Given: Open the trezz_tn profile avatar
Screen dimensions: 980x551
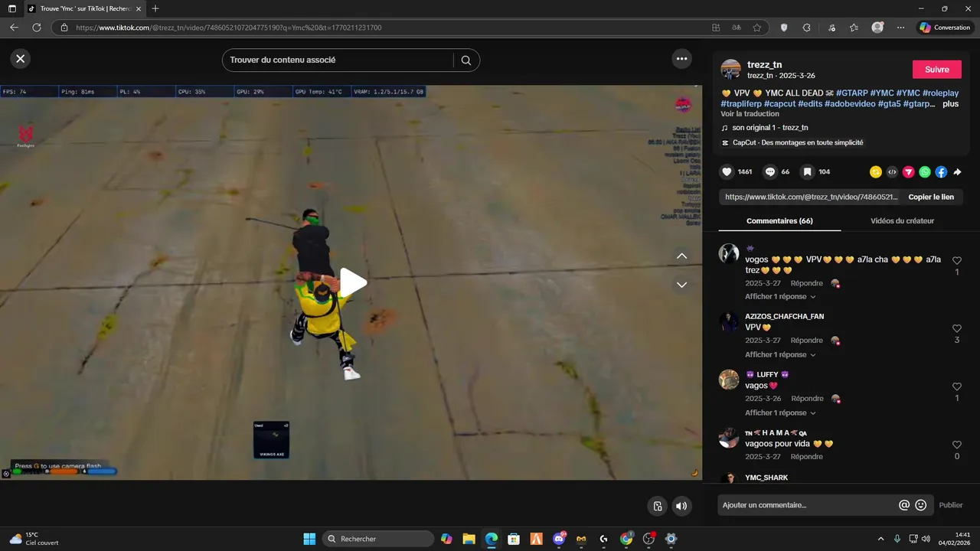Looking at the screenshot, I should point(731,70).
